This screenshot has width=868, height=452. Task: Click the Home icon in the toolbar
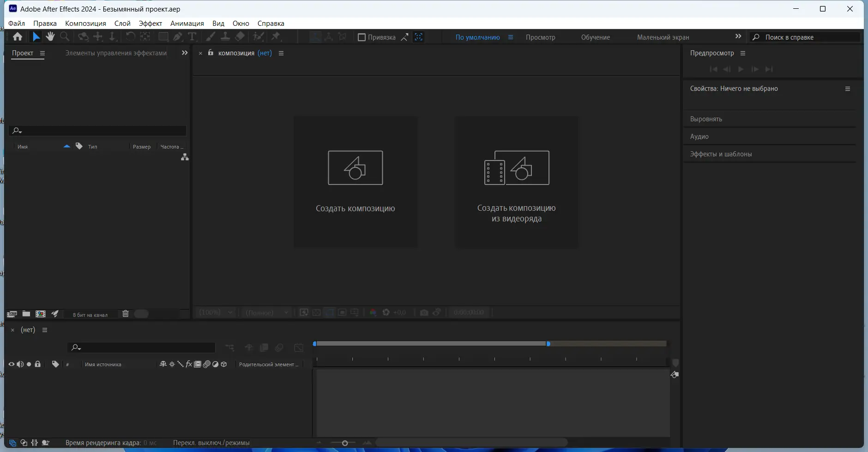[x=18, y=36]
